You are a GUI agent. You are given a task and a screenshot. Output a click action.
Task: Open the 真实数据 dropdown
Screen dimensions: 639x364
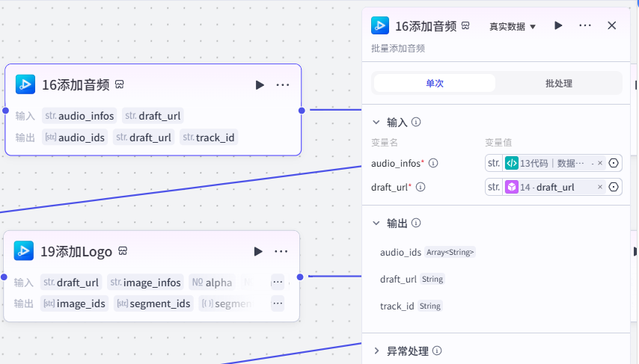(x=513, y=26)
